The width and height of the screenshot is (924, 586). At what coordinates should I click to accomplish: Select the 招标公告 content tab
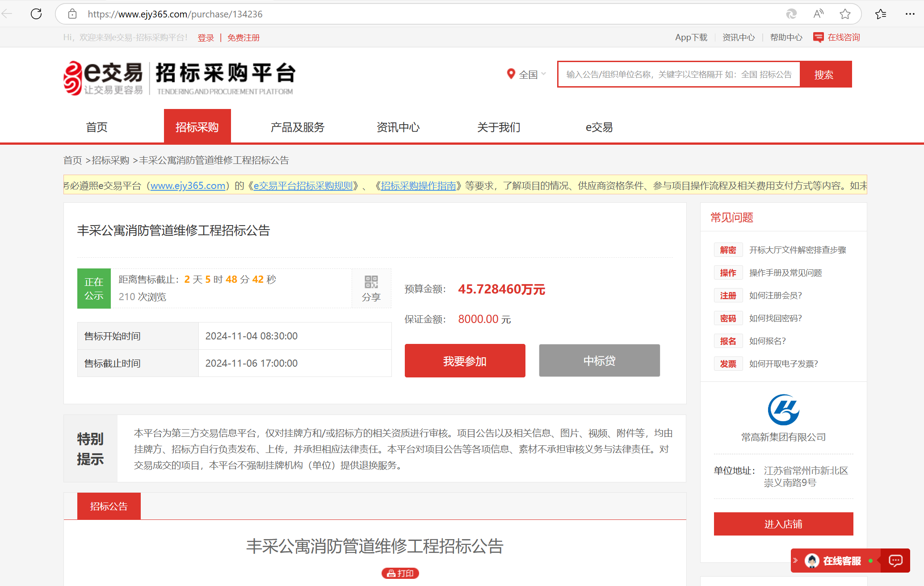(109, 506)
